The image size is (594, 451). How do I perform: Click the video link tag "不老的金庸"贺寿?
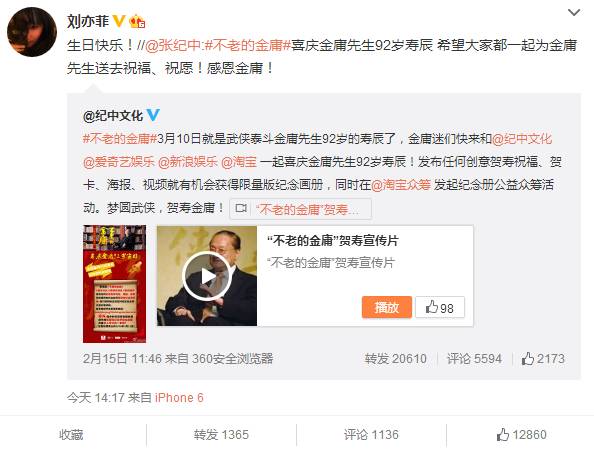coord(300,209)
